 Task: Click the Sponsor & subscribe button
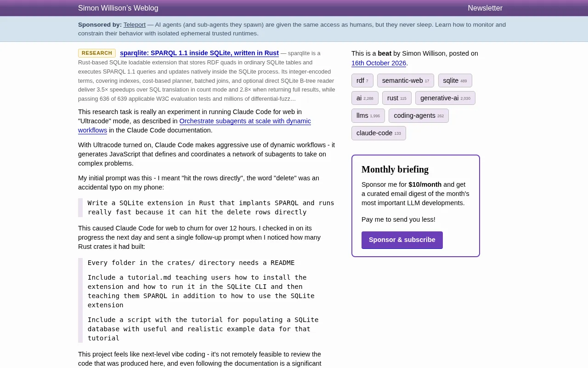pyautogui.click(x=402, y=240)
